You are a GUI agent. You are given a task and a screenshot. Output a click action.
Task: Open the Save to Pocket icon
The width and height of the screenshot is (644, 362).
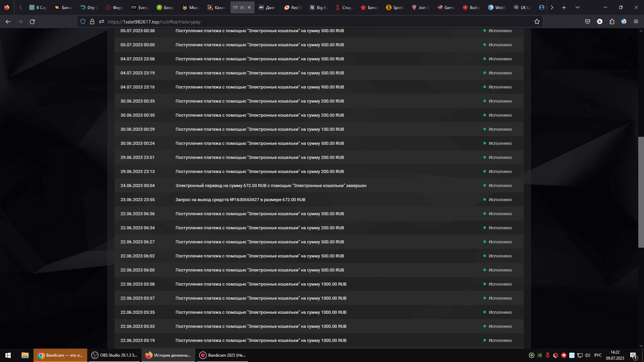click(x=588, y=22)
